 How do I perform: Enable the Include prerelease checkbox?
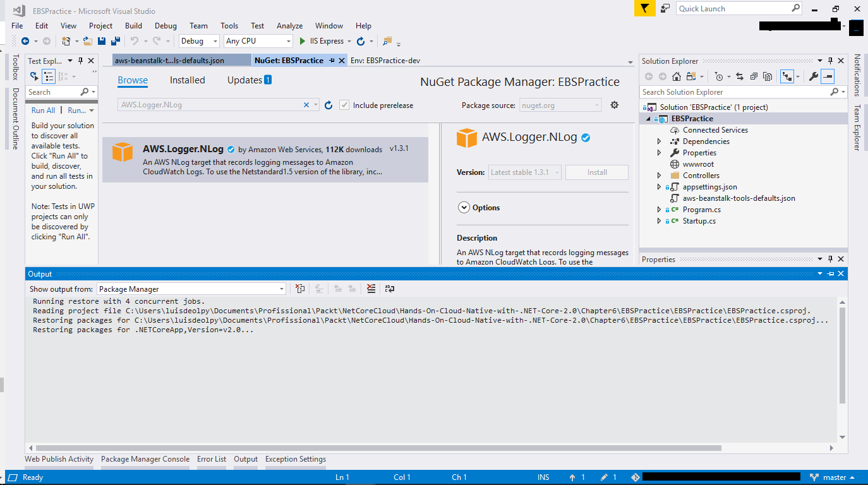344,105
